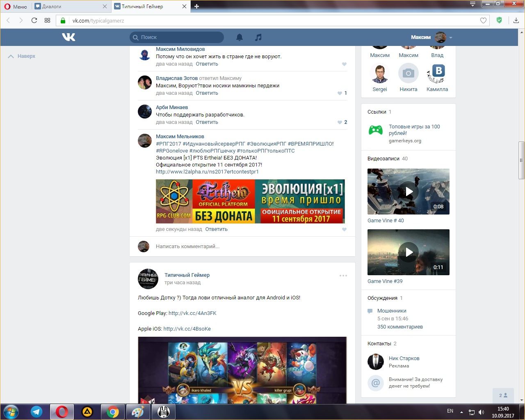Open the Ссылки section header
Screen dimensions: 525x420
tap(377, 112)
